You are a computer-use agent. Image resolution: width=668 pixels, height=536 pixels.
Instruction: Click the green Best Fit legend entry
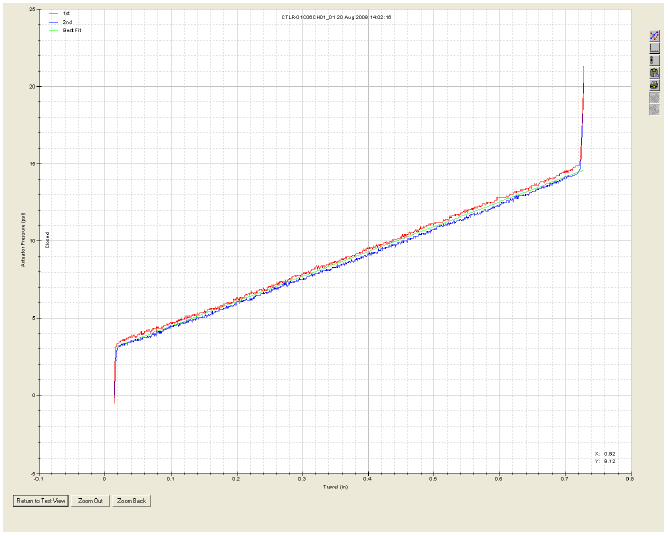[x=67, y=31]
